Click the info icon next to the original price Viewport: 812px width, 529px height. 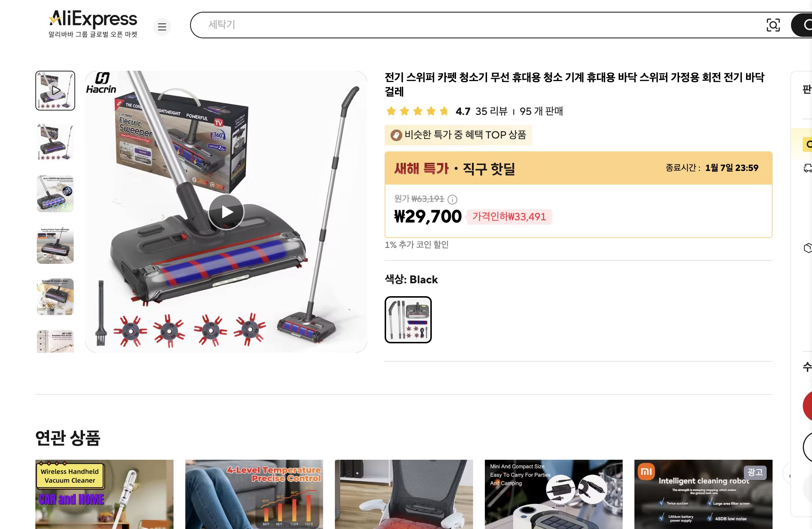[x=452, y=200]
